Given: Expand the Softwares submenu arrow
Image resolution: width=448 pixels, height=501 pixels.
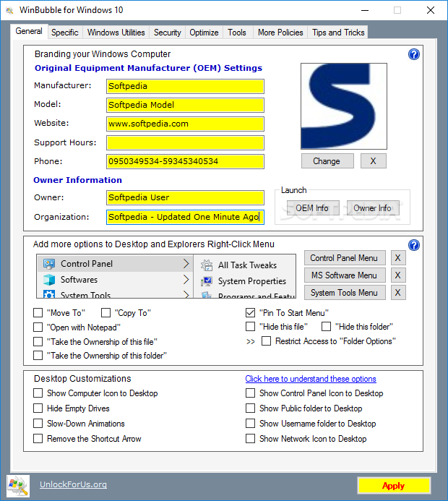Looking at the screenshot, I should tap(186, 280).
